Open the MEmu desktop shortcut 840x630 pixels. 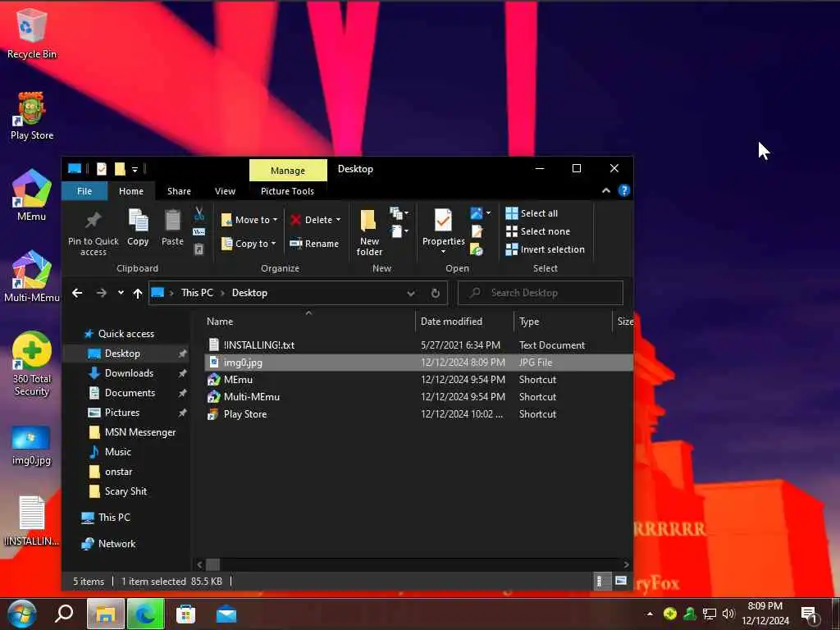click(32, 195)
